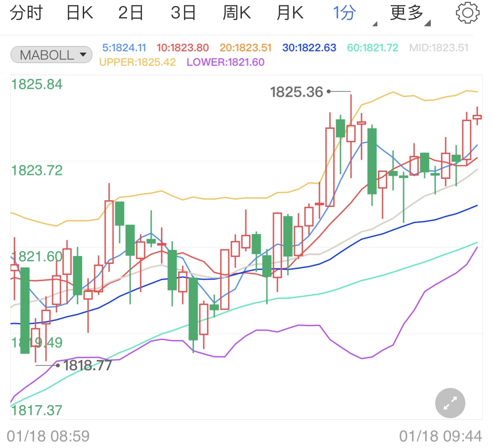This screenshot has width=493, height=448.
Task: Click the 1825.36 high price marker
Action: coord(297,92)
